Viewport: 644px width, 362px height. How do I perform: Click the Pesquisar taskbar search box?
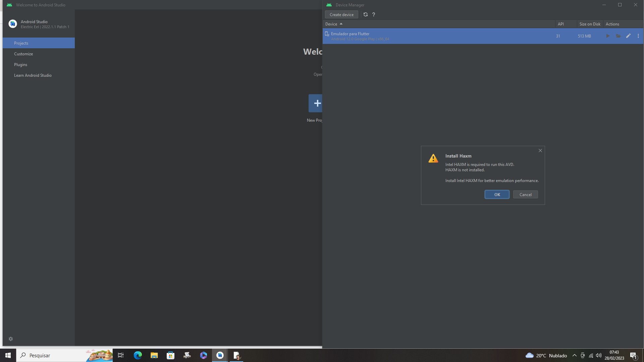click(x=64, y=355)
